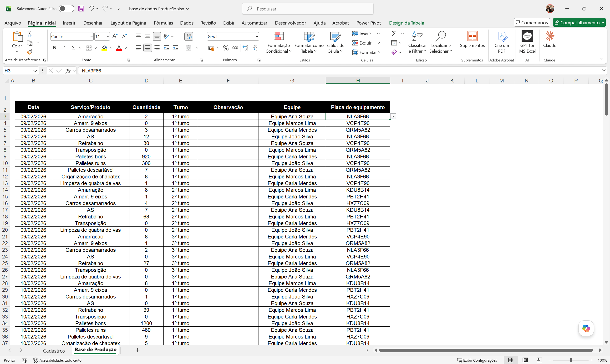
Task: Open the Inserir cells dropdown
Action: 378,34
